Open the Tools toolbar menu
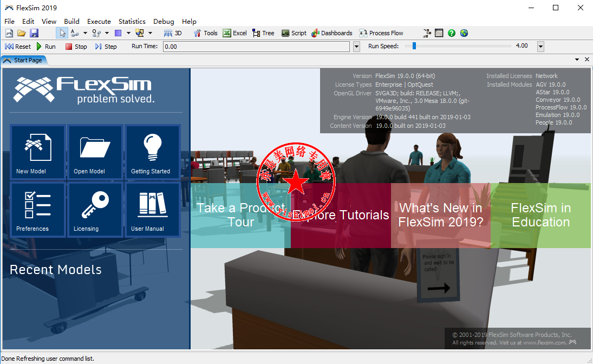593x364 pixels. click(x=205, y=33)
